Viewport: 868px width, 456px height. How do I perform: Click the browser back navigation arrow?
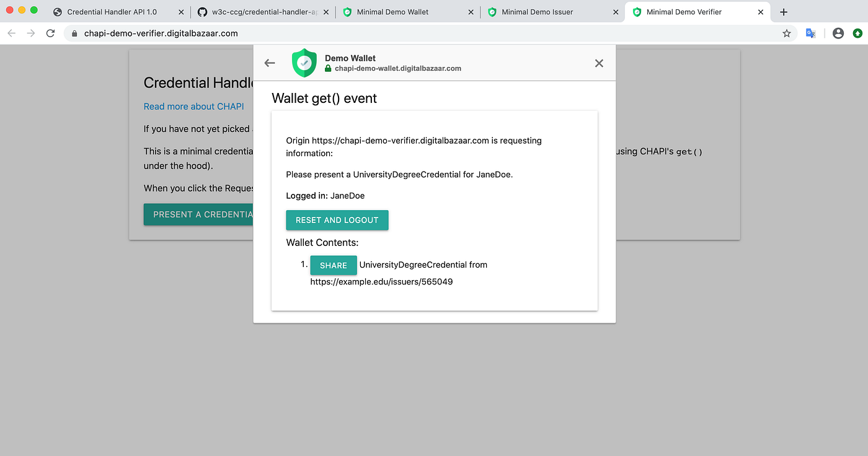pyautogui.click(x=12, y=33)
